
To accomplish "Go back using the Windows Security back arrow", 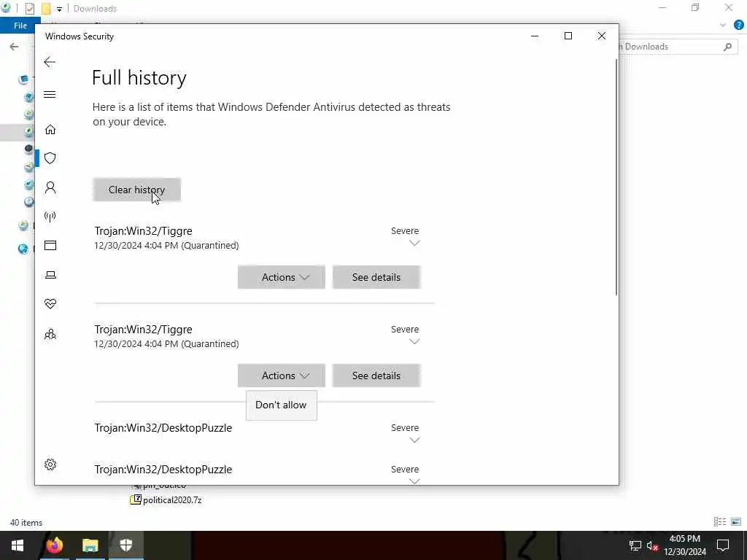I will click(50, 62).
